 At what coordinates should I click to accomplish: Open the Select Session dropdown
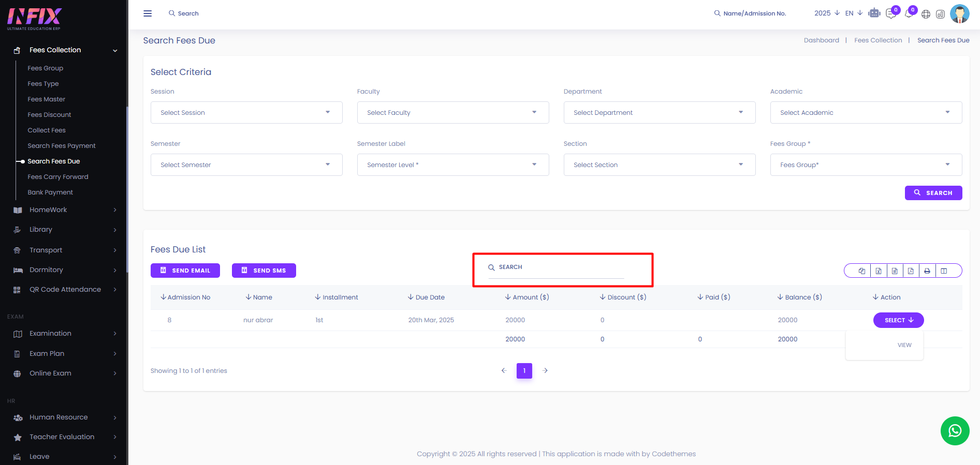[x=246, y=113]
